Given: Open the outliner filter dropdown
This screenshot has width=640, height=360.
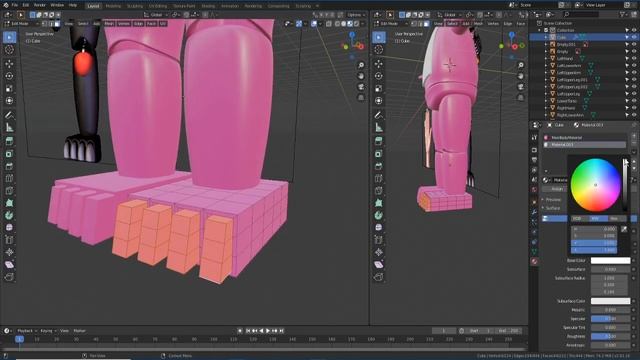Looking at the screenshot, I should coord(623,14).
